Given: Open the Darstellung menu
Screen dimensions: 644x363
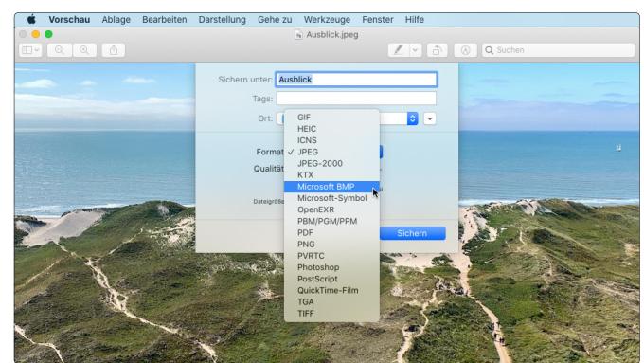Looking at the screenshot, I should 223,19.
